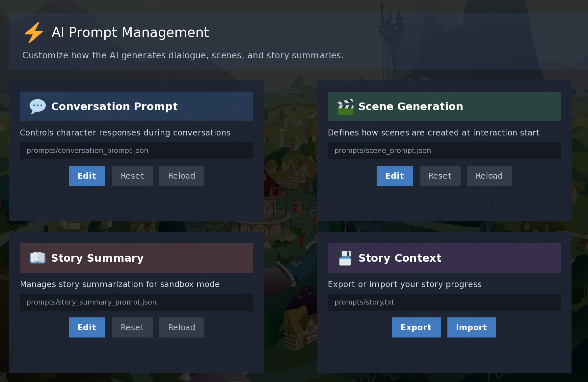
Task: Reset the Scene Generation prompt
Action: (x=440, y=176)
